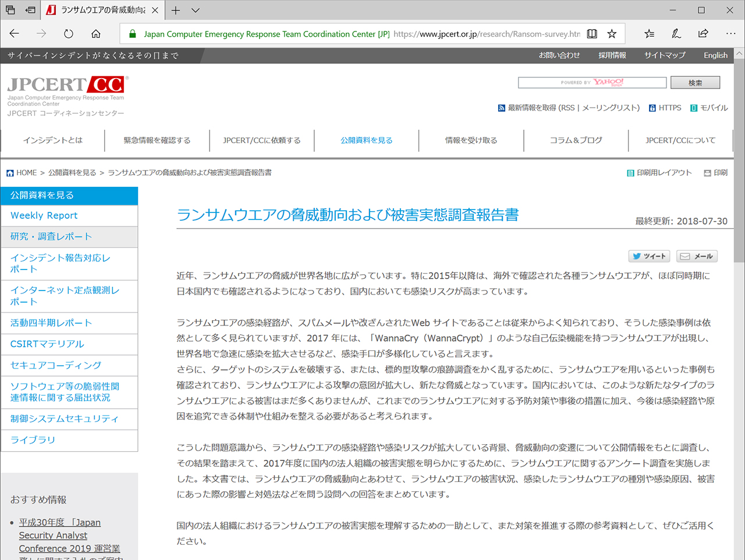Viewport: 745px width, 560px height.
Task: Switch to the ランサムウエアの脅威動向 browser tab
Action: click(99, 10)
